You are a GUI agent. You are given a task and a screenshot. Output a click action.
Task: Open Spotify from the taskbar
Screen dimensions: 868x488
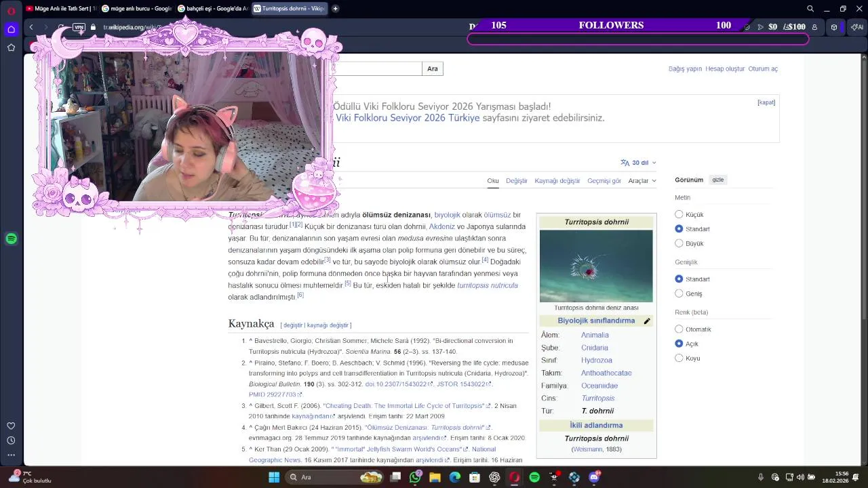click(x=534, y=477)
